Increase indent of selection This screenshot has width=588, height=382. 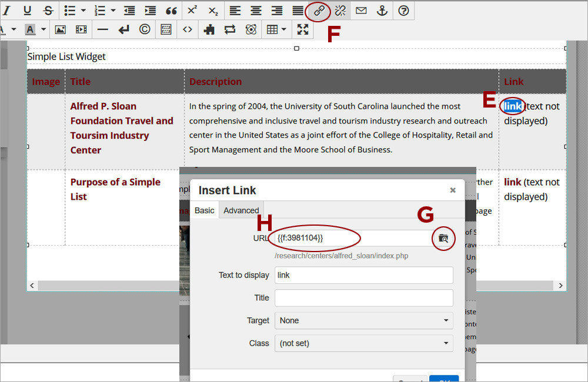(151, 11)
